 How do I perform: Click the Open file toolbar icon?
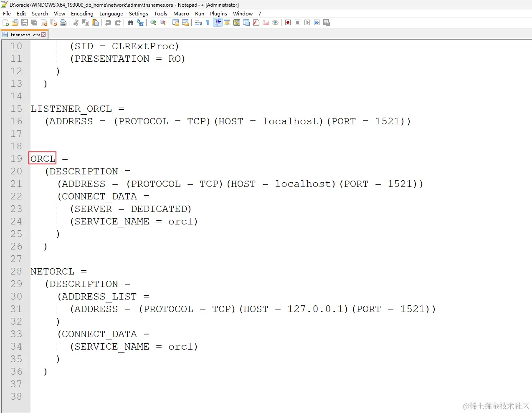pos(15,23)
